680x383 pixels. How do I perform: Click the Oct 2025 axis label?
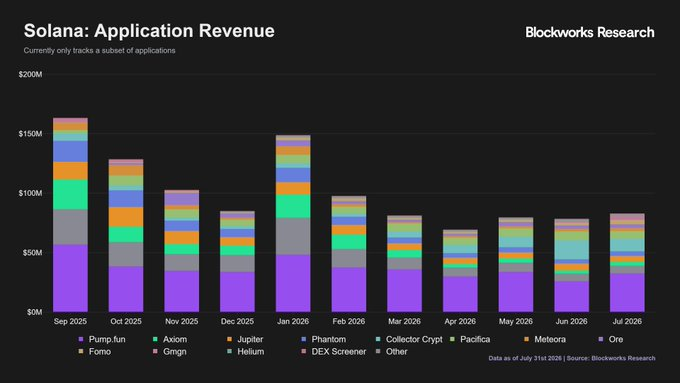point(126,321)
